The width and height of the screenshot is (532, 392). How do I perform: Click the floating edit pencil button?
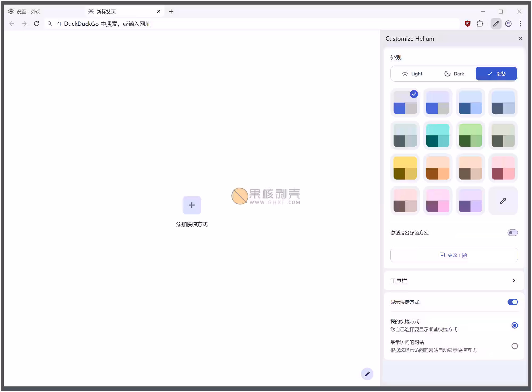[367, 374]
